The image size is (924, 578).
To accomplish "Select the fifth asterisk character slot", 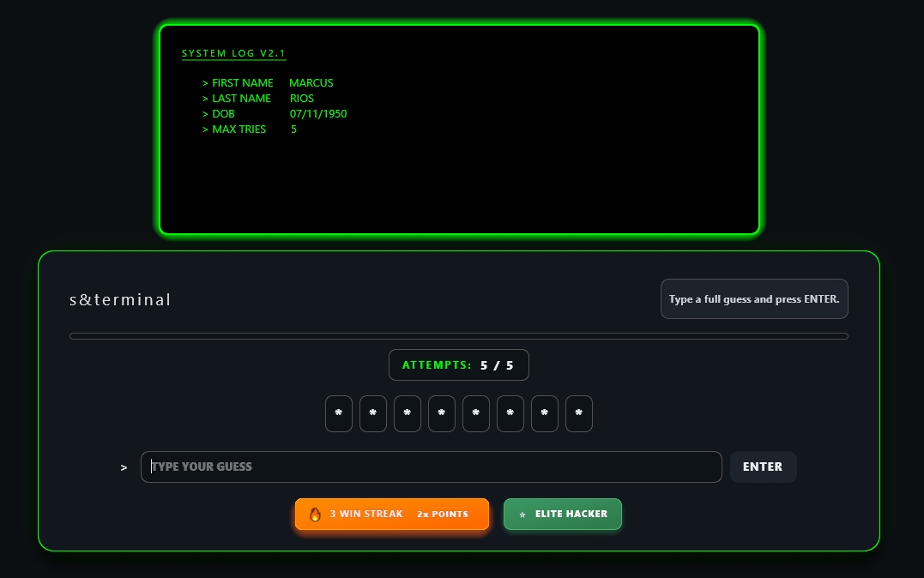I will click(476, 413).
